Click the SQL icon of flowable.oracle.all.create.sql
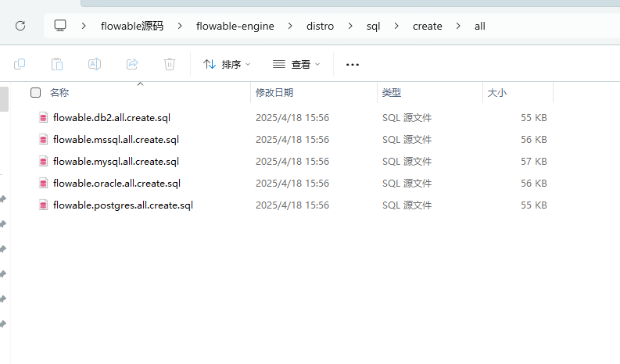Image resolution: width=620 pixels, height=364 pixels. click(x=44, y=184)
